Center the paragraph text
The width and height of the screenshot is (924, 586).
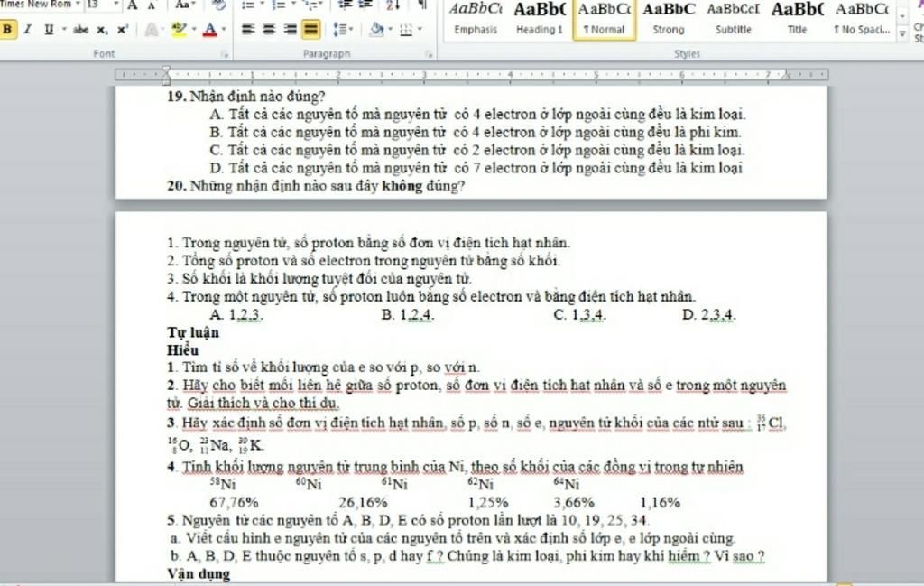pyautogui.click(x=269, y=29)
